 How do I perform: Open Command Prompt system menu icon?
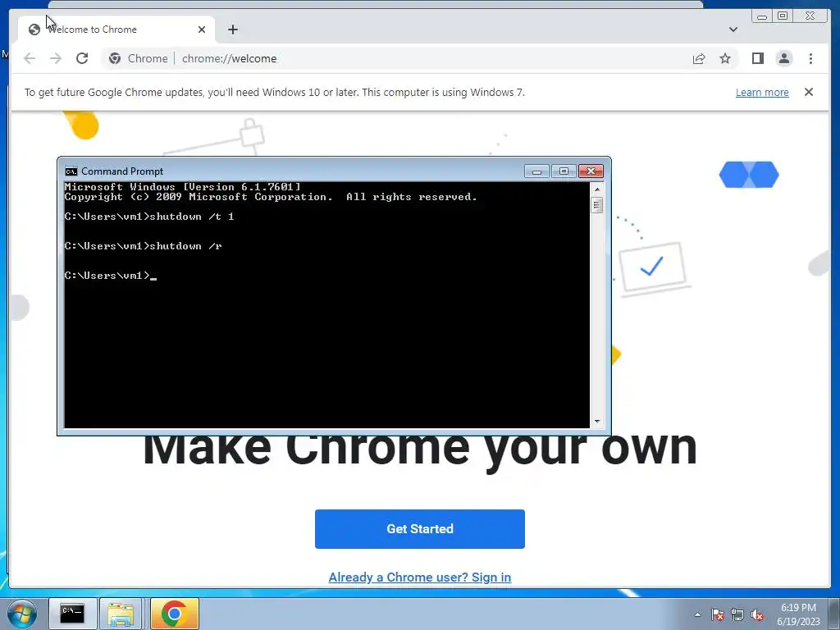[71, 171]
